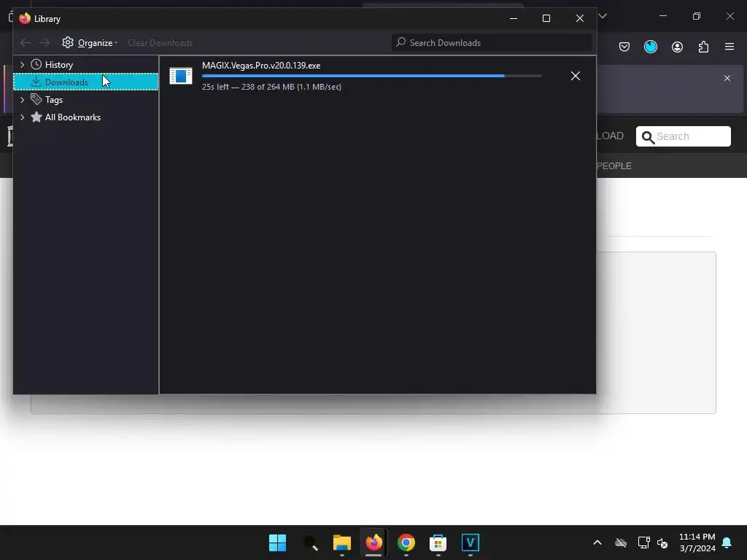Open the notification bell
This screenshot has width=747, height=560.
click(x=727, y=542)
